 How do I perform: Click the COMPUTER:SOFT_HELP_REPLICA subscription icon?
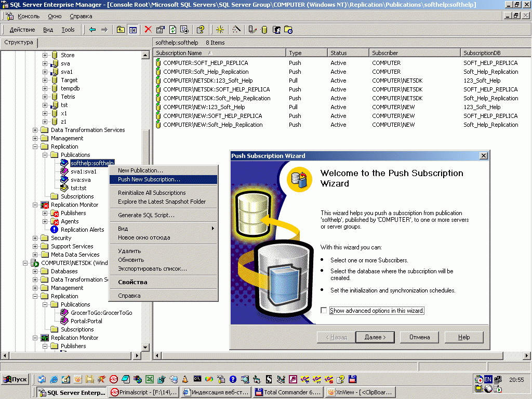point(158,63)
